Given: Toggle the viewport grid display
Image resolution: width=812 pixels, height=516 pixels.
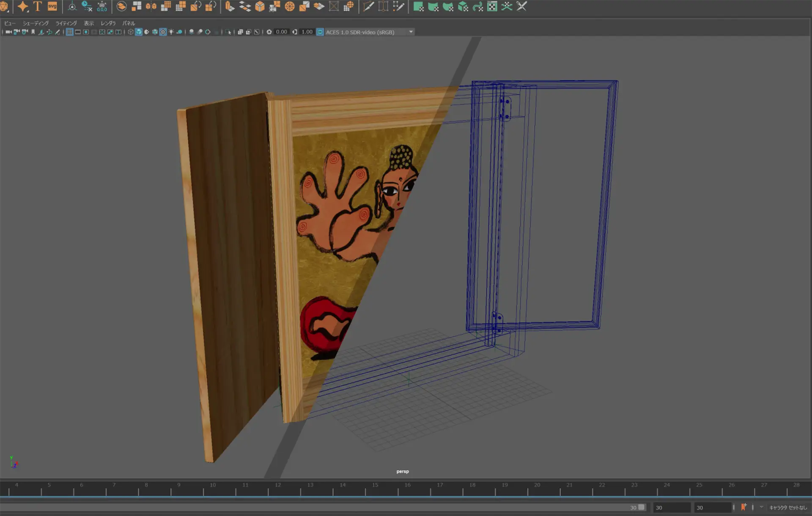Looking at the screenshot, I should (70, 32).
